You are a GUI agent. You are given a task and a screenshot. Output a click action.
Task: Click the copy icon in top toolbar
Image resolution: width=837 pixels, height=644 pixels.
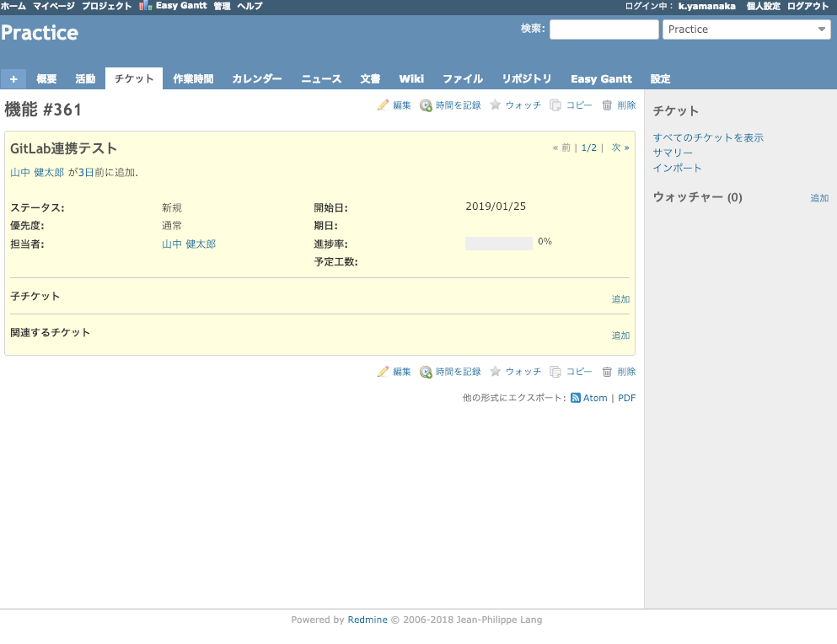click(555, 105)
